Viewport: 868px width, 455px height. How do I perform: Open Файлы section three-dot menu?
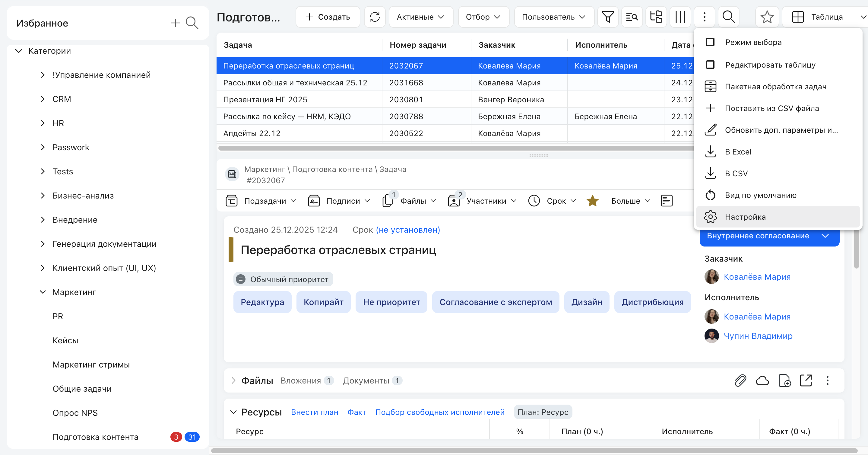click(x=827, y=380)
